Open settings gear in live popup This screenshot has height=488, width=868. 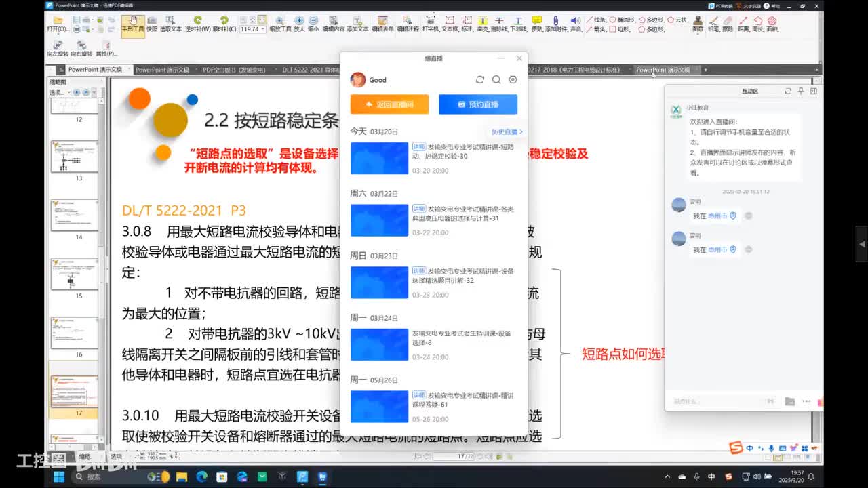[513, 80]
